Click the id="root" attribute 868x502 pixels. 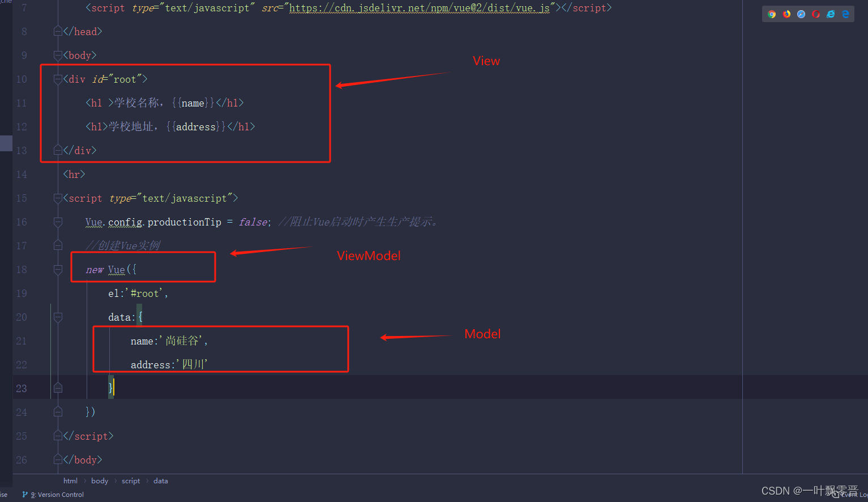[117, 79]
